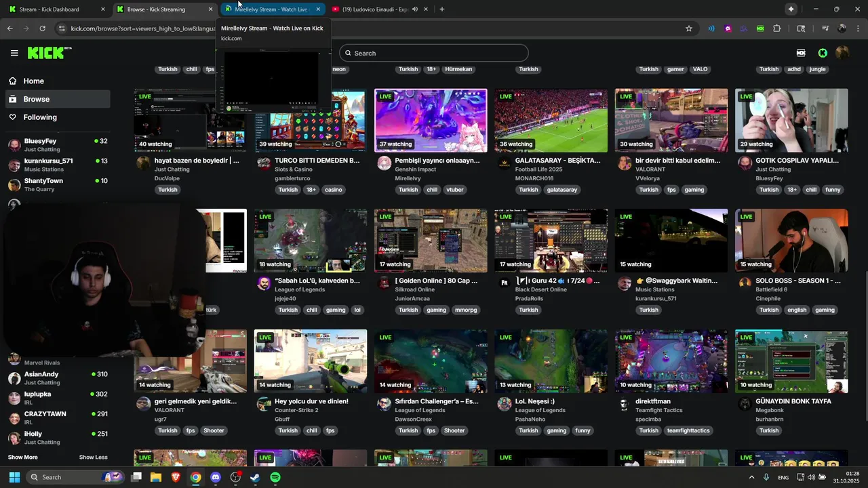This screenshot has height=488, width=868.
Task: Click the green Kick K circle icon
Action: click(x=823, y=53)
